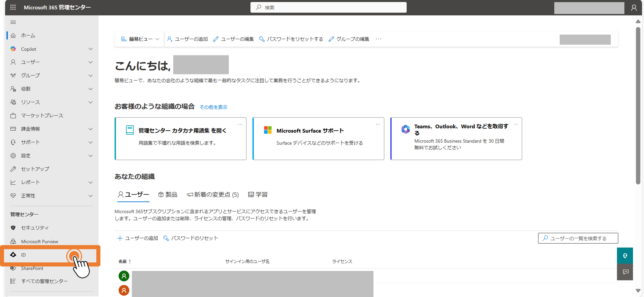Open the teal help headset button
Image resolution: width=644 pixels, height=297 pixels.
pos(625,255)
